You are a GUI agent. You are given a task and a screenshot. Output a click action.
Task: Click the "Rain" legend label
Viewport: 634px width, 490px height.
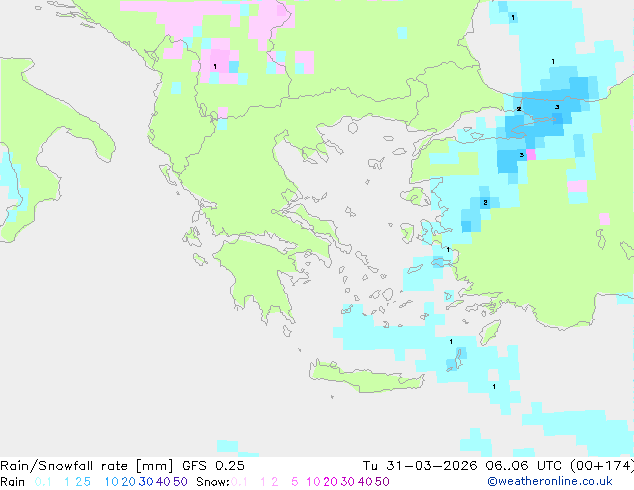point(13,482)
